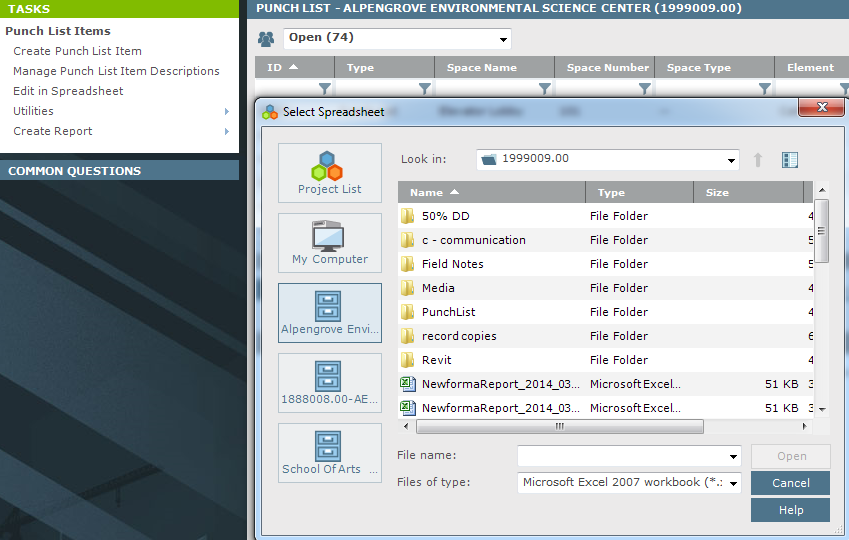Click the ID column filter icon

324,88
